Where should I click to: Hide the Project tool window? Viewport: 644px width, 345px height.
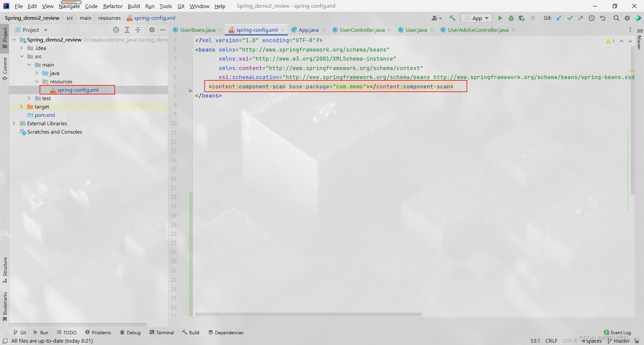coord(163,30)
